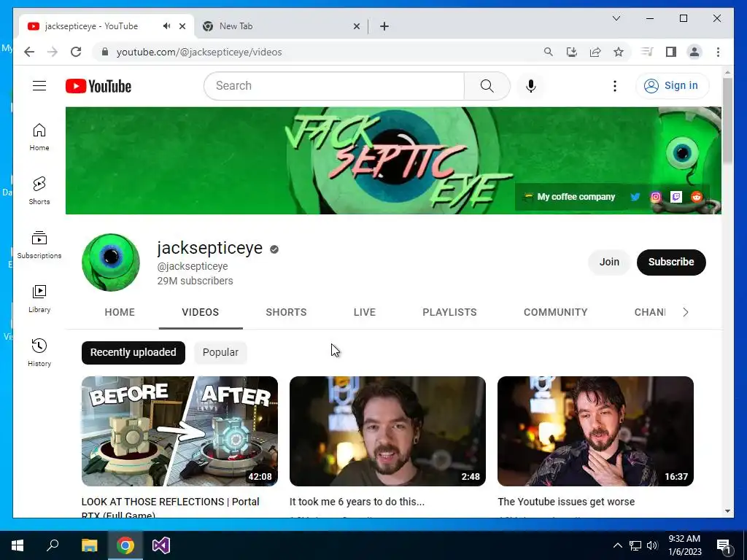Go to Home in sidebar
747x560 pixels.
coord(39,137)
